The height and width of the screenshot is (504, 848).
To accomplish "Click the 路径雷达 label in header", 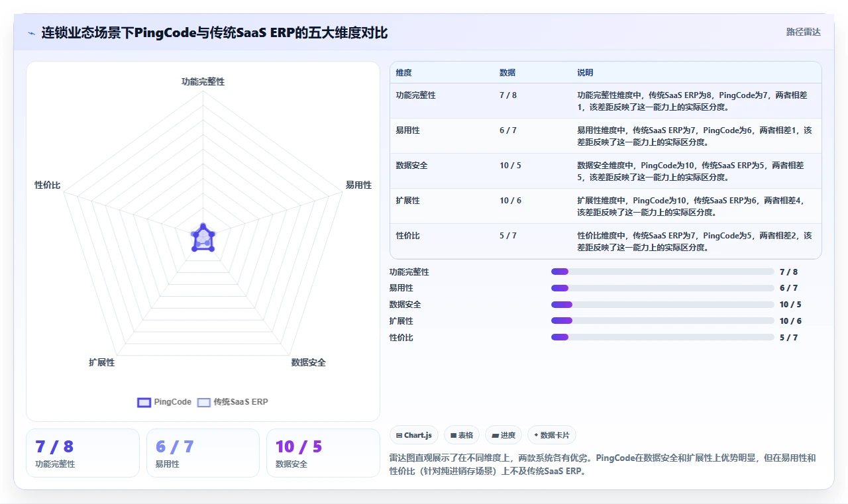I will click(x=803, y=32).
